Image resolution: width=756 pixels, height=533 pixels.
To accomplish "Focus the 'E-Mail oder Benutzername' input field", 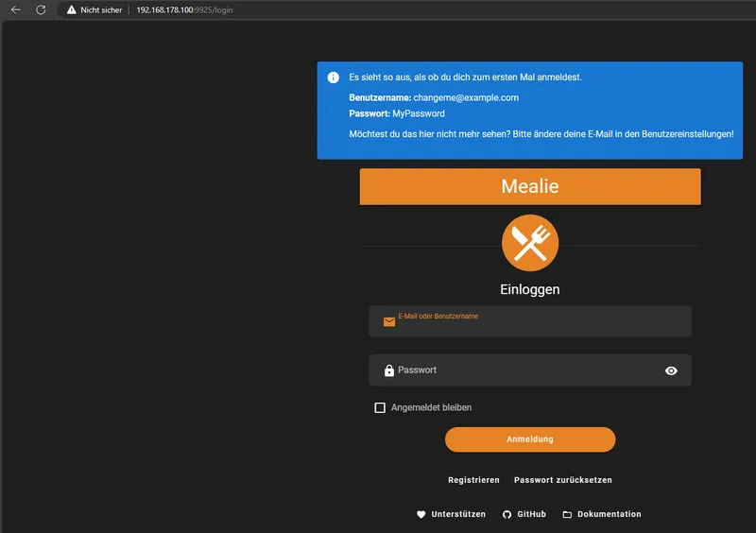I will click(539, 325).
